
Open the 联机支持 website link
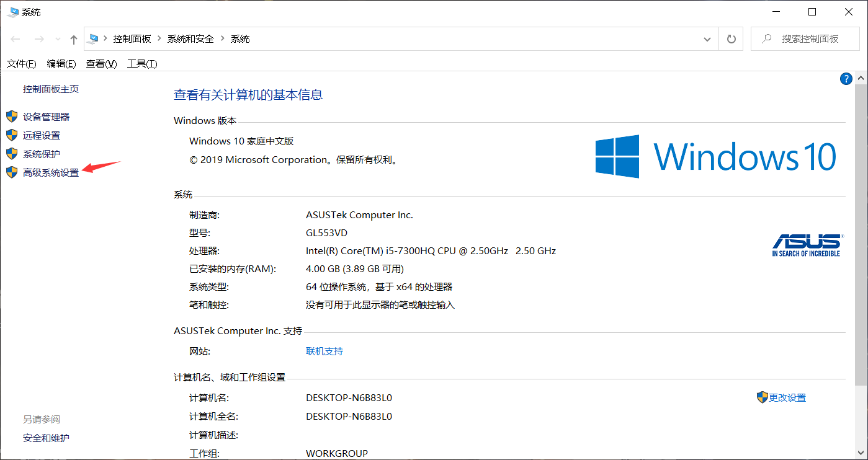(x=324, y=352)
